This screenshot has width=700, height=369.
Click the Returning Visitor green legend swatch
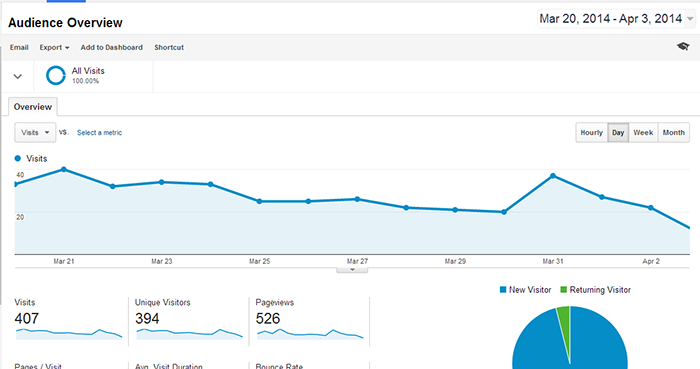point(563,290)
